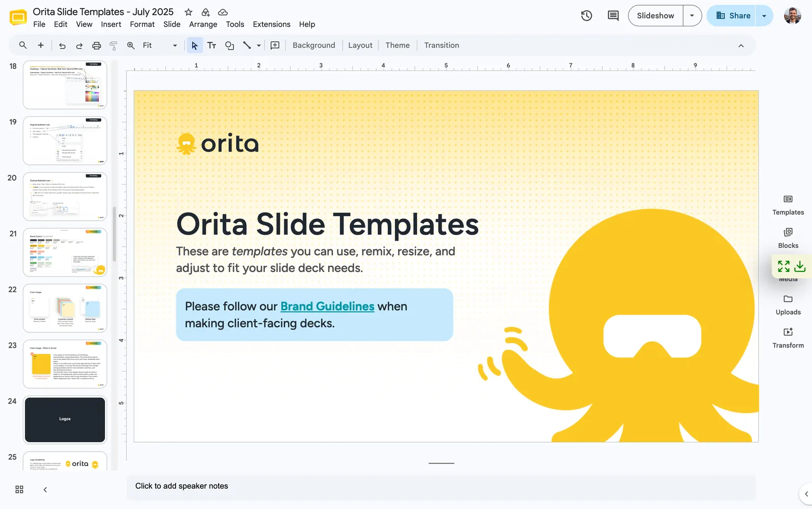The width and height of the screenshot is (812, 509).
Task: Print the presentation
Action: (96, 45)
